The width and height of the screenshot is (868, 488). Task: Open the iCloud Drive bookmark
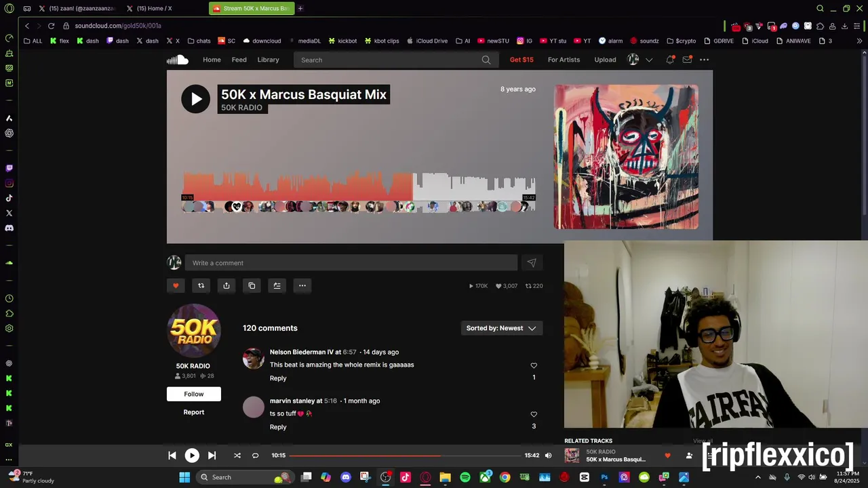coord(427,41)
